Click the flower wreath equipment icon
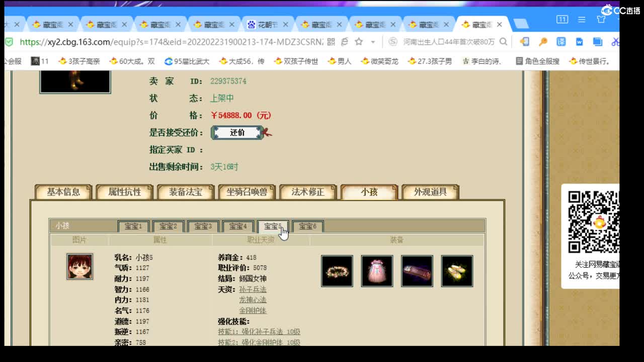The image size is (644, 362). [337, 271]
